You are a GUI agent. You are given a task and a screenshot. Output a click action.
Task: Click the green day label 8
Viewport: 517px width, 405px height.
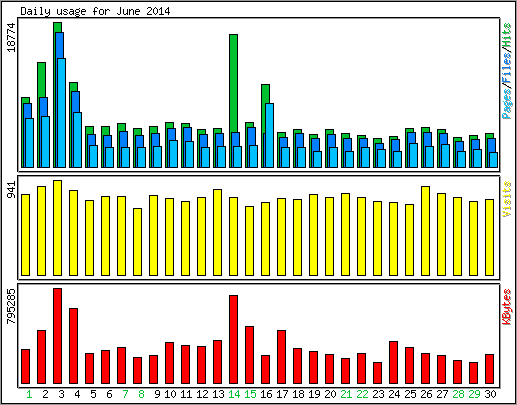(x=141, y=395)
